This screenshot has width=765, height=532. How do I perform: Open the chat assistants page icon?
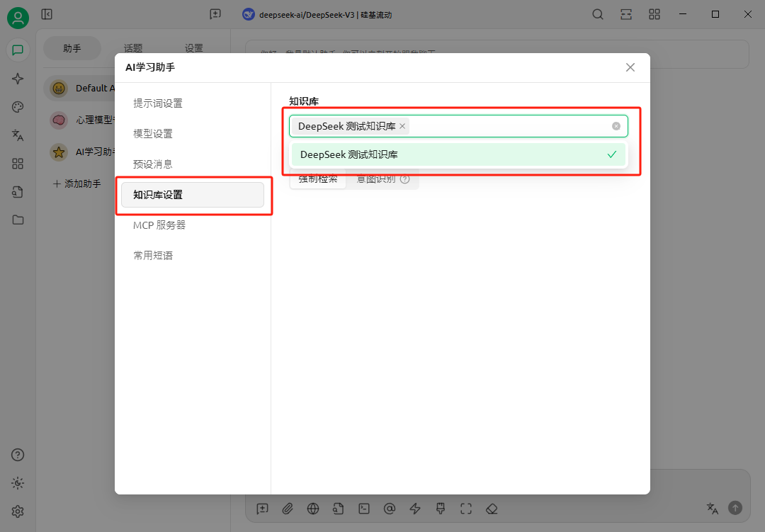[18, 50]
